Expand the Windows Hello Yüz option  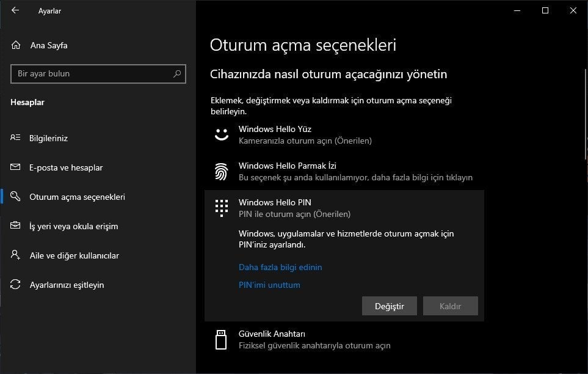tap(344, 135)
